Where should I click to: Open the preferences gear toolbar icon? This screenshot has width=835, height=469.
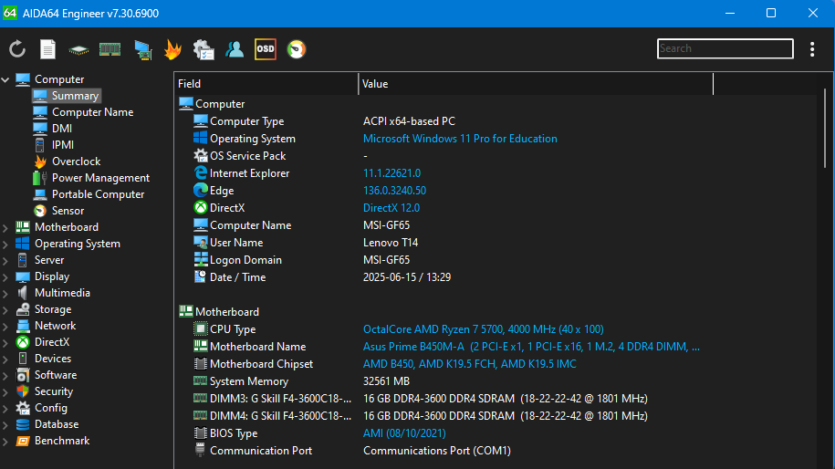point(203,50)
